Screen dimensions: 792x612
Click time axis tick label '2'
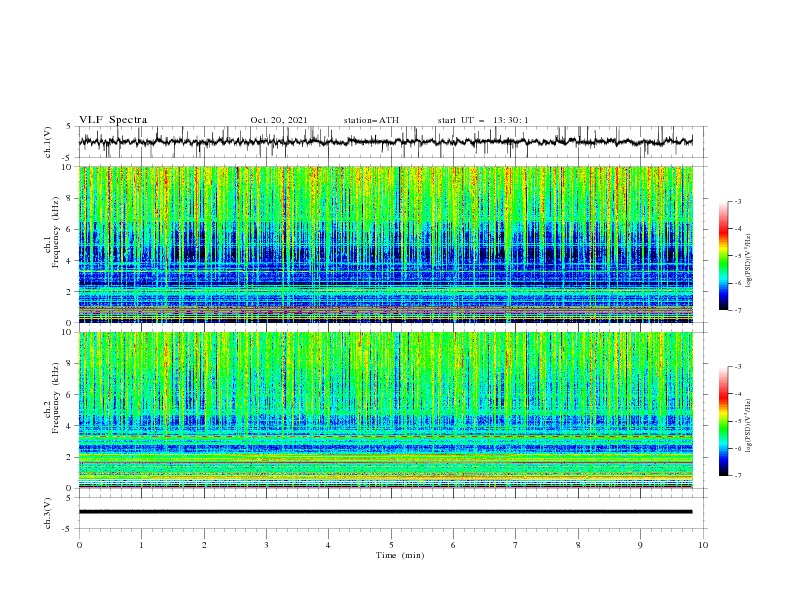click(x=204, y=545)
